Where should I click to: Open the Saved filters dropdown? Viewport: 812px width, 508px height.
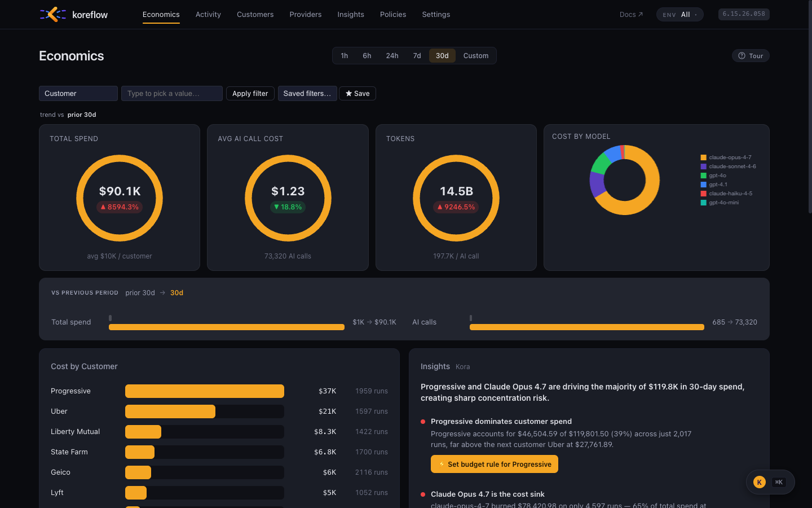click(307, 94)
